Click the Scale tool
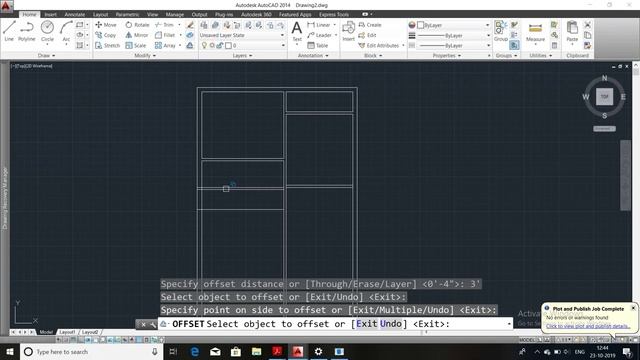640x360 pixels. pyautogui.click(x=136, y=45)
